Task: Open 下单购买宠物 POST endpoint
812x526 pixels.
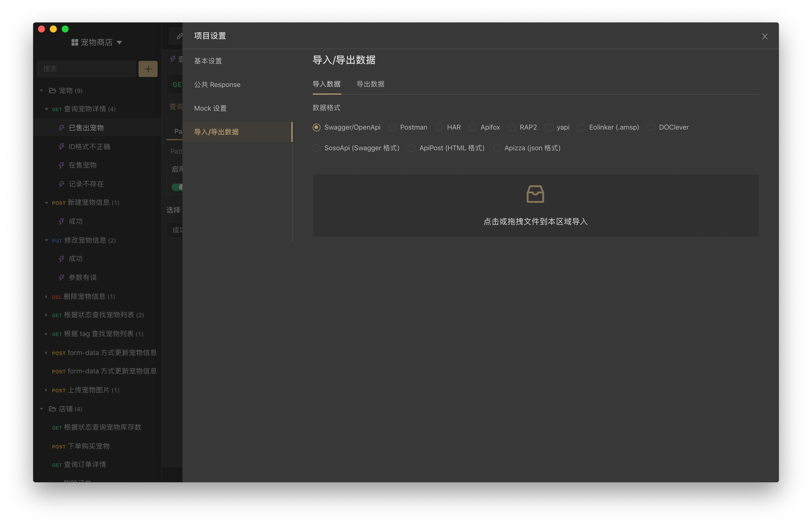Action: (x=88, y=446)
